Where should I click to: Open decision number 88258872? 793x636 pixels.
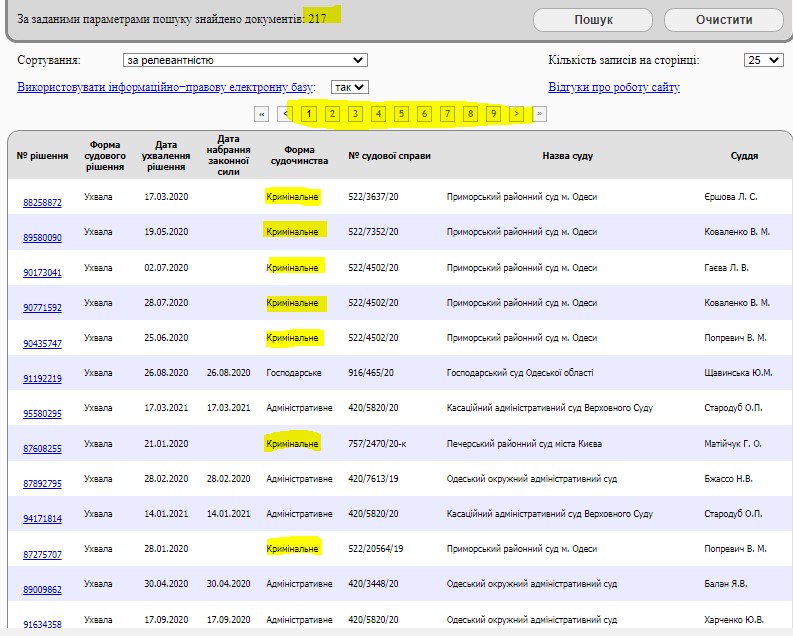coord(42,203)
